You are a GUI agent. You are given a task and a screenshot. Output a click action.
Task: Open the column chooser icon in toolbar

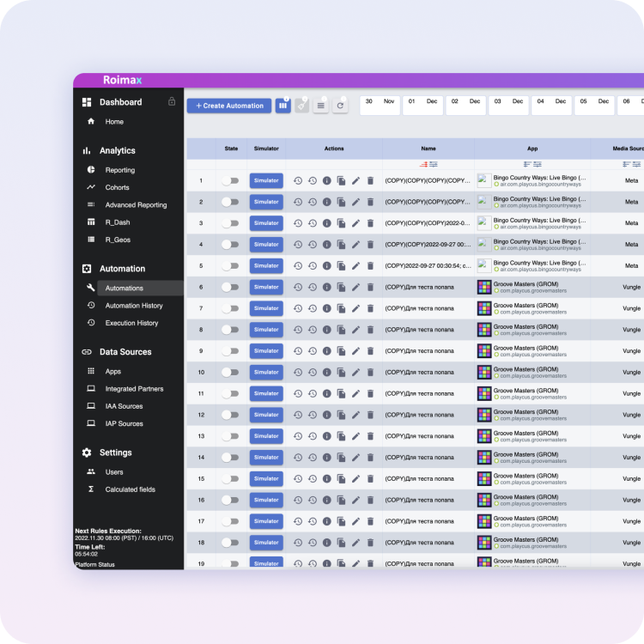(283, 106)
